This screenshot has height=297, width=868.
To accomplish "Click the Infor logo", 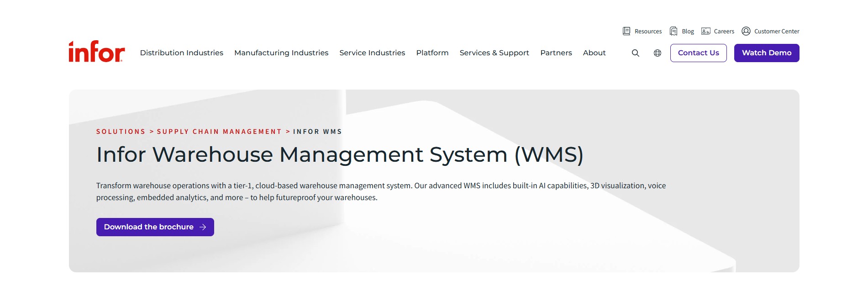I will pos(96,52).
